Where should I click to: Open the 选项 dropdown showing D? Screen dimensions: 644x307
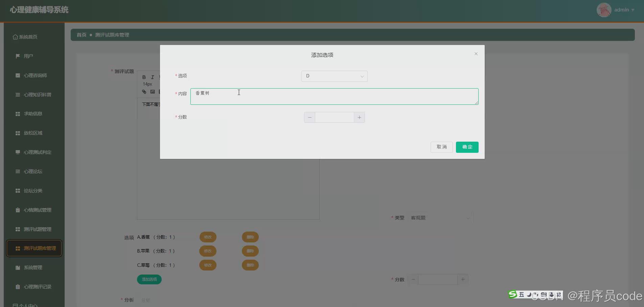pyautogui.click(x=334, y=76)
